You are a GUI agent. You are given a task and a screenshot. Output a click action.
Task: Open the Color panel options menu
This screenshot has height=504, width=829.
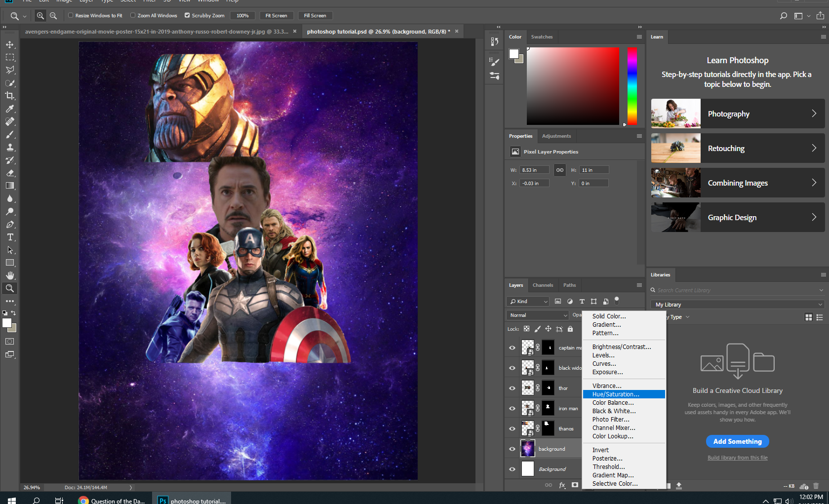pyautogui.click(x=639, y=37)
